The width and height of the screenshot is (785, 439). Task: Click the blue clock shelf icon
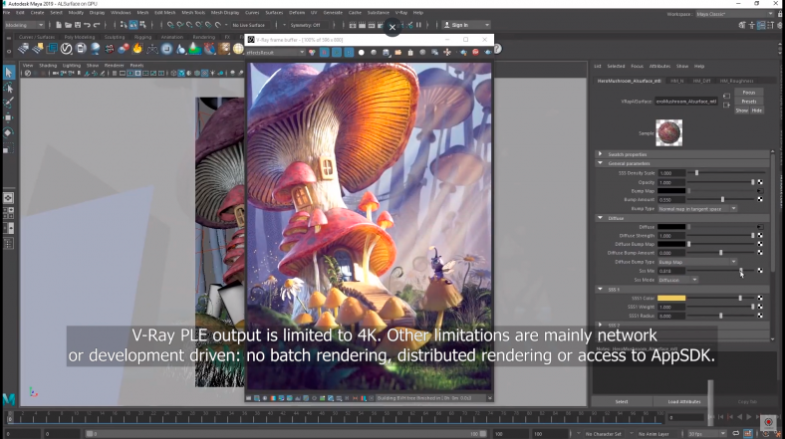pyautogui.click(x=167, y=49)
